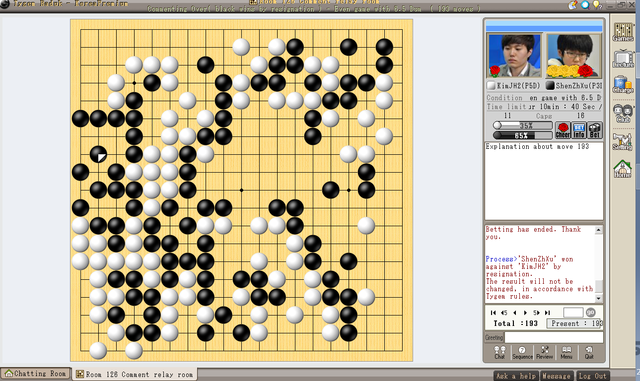640x381 pixels.
Task: Click the Present : 193 button
Action: pyautogui.click(x=575, y=323)
